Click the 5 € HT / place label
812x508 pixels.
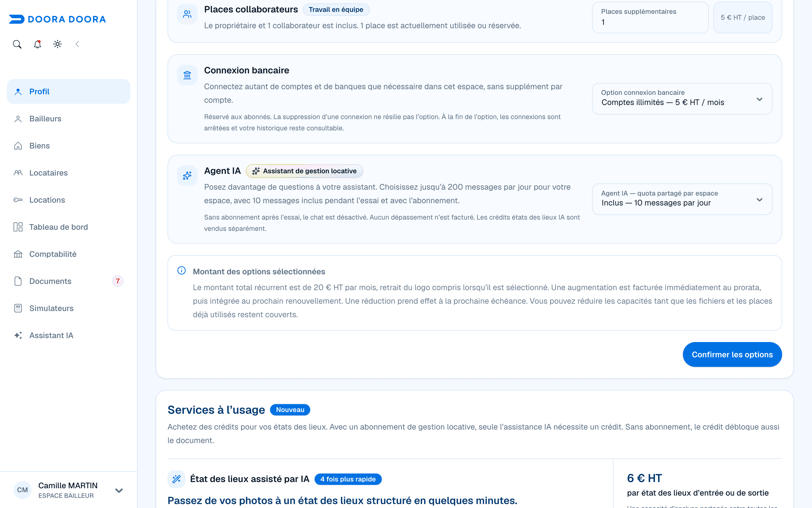(743, 17)
